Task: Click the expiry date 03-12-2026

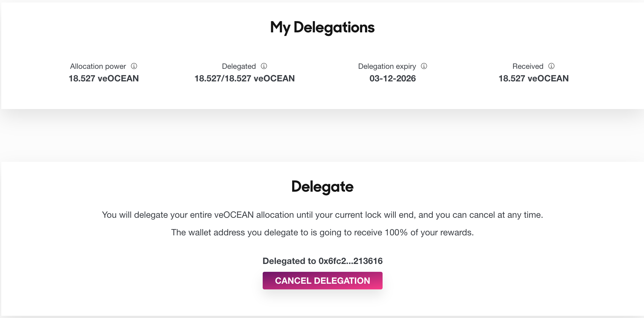Action: point(393,79)
